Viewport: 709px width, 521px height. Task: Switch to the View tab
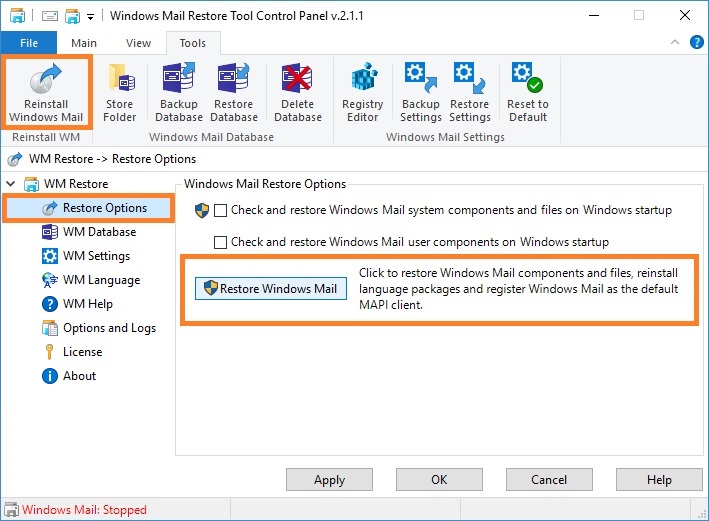click(x=138, y=43)
